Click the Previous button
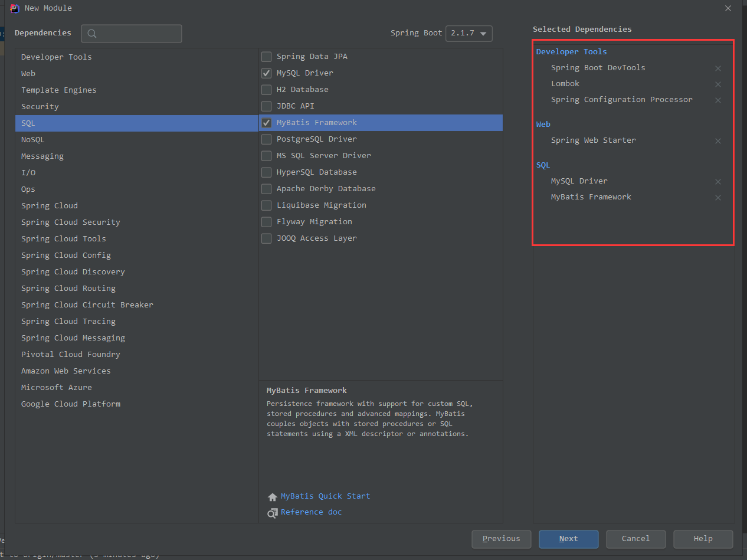 pyautogui.click(x=502, y=539)
